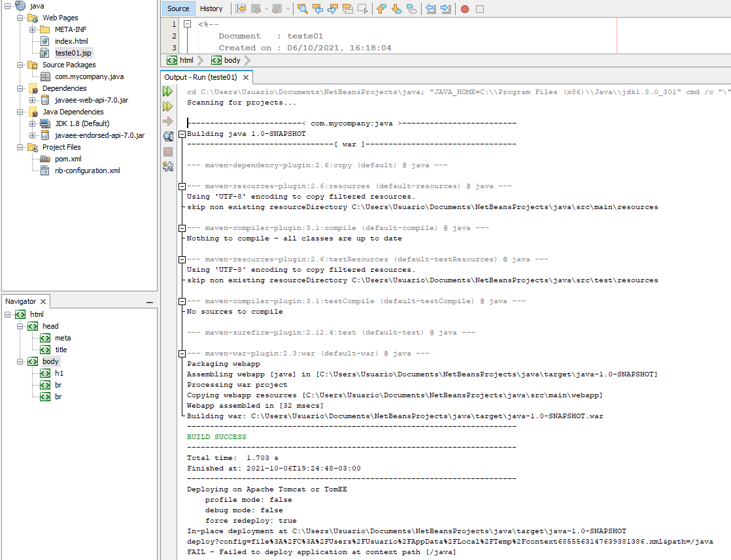Stop macro recording square icon
731x560 pixels.
(480, 9)
